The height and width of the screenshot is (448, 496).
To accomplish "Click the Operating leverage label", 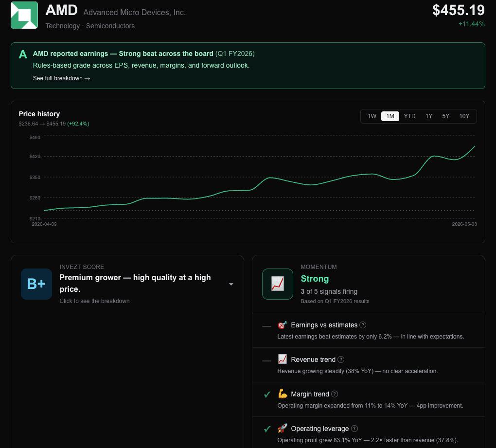I will coord(319,429).
